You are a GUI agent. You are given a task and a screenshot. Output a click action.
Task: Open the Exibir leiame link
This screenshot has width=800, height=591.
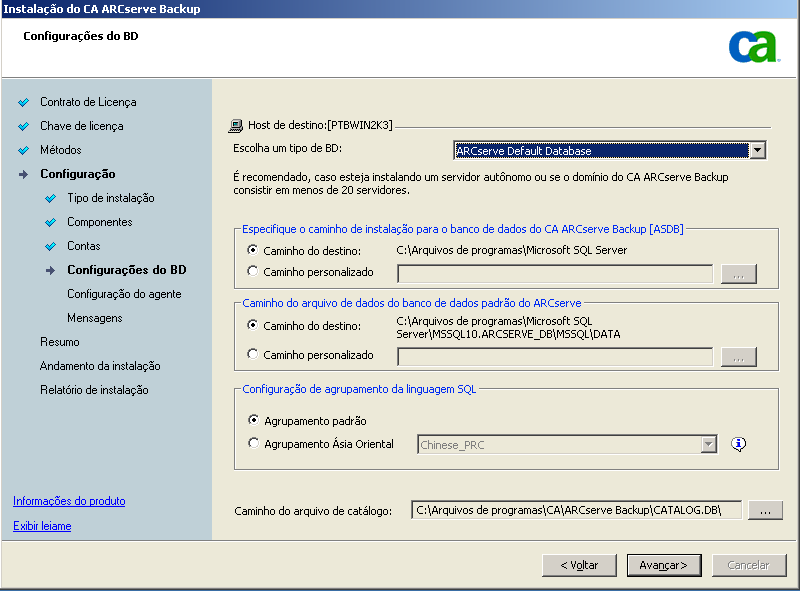click(x=41, y=524)
